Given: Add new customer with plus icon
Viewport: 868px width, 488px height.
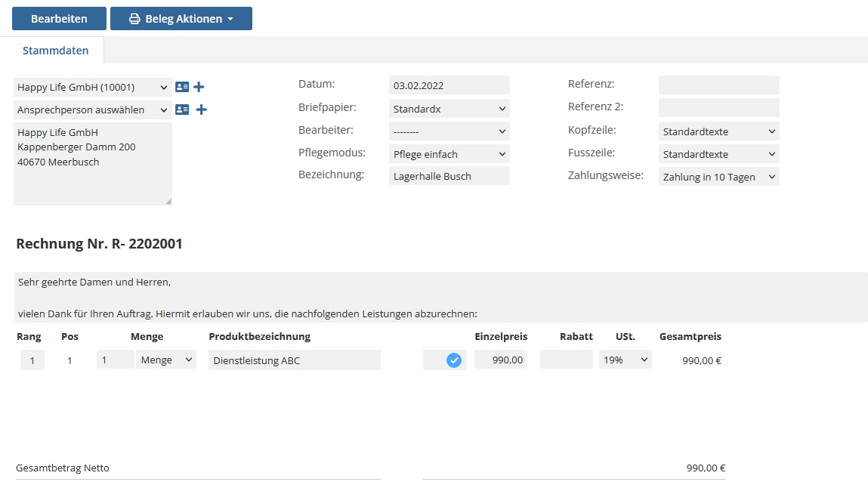Looking at the screenshot, I should click(x=199, y=87).
